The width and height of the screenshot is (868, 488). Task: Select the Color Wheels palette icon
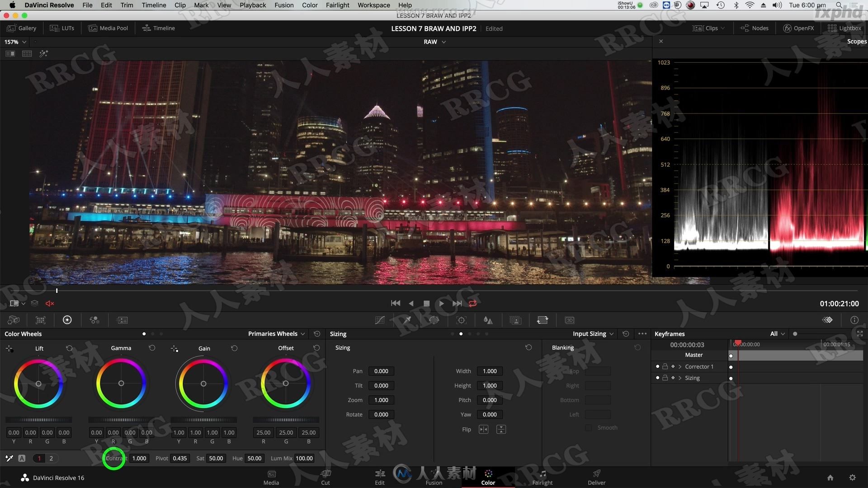pos(67,320)
